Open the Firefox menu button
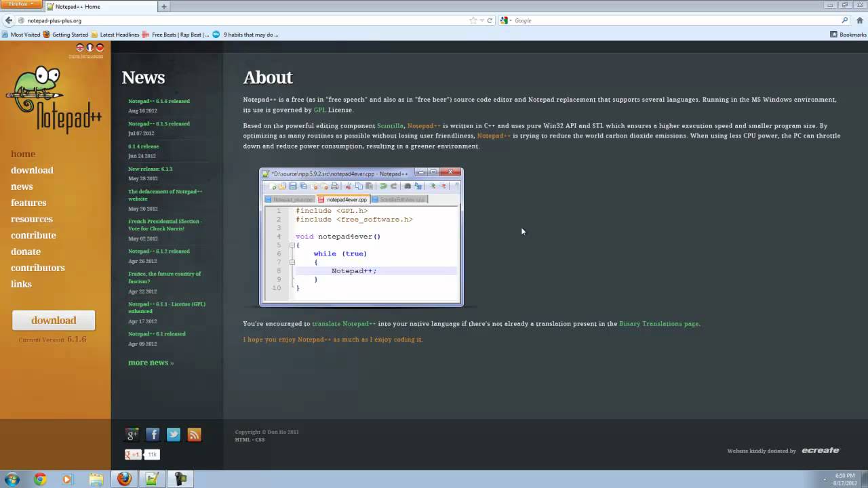This screenshot has width=868, height=488. click(x=21, y=5)
